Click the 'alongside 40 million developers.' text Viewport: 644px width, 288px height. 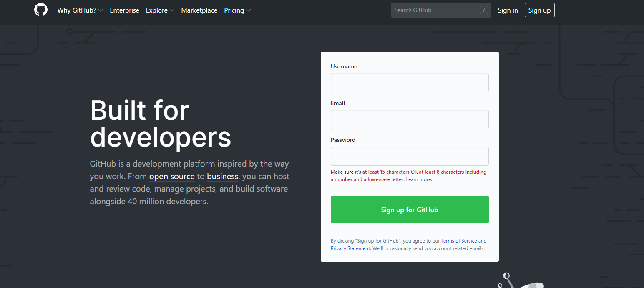pyautogui.click(x=149, y=201)
